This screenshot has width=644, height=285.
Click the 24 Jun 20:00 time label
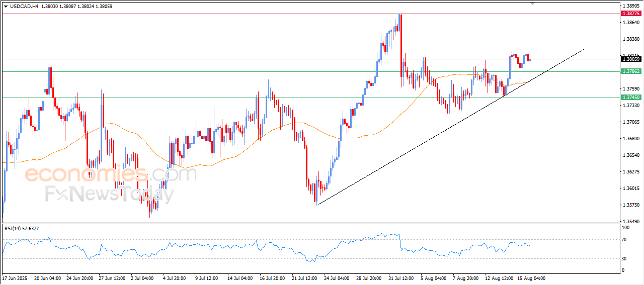(80, 278)
